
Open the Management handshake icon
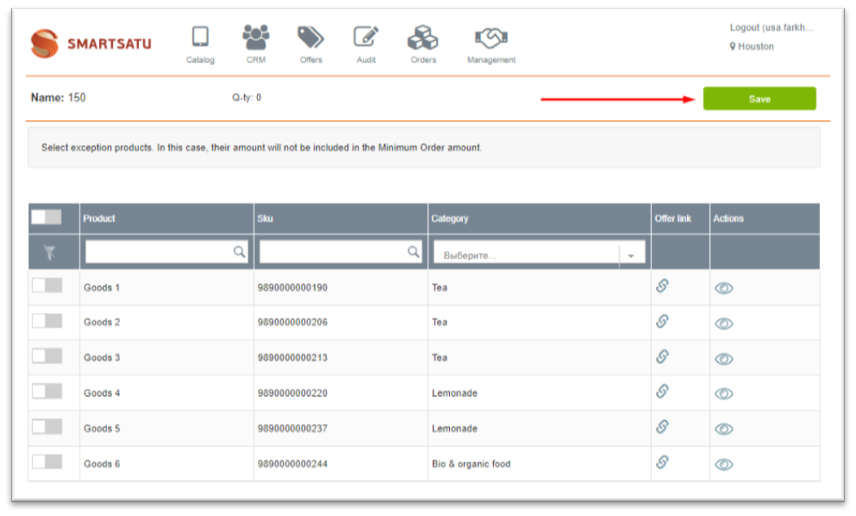(491, 38)
